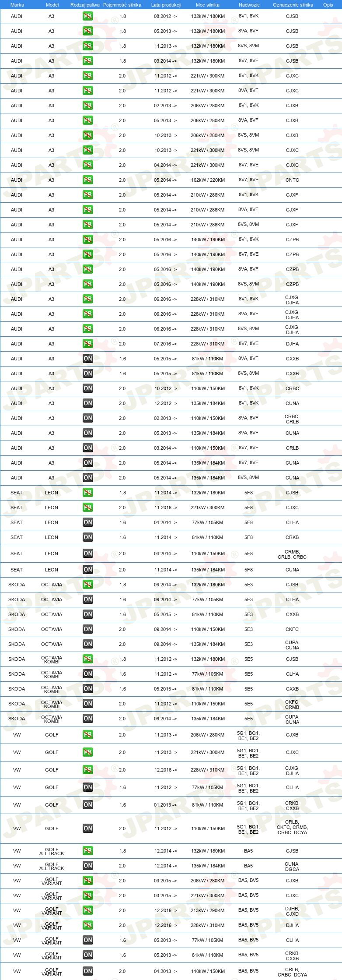Viewport: 342px width, 980px height.
Task: Click ON diesel icon in AUDI A3 10.2012 row
Action: (87, 388)
